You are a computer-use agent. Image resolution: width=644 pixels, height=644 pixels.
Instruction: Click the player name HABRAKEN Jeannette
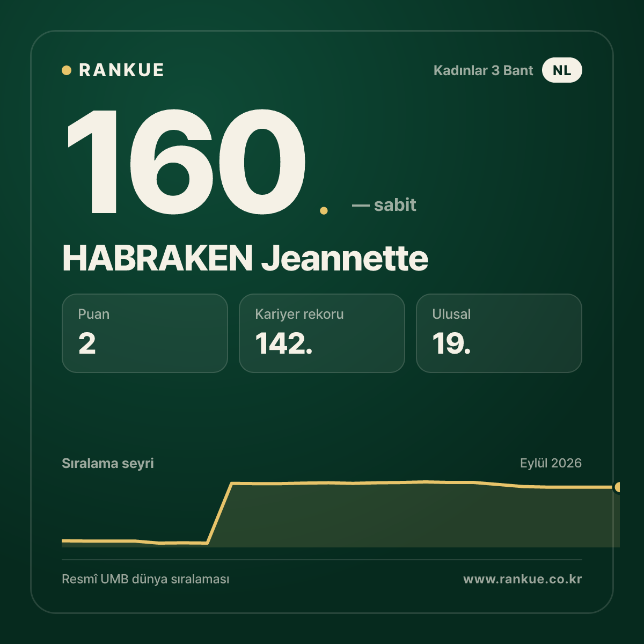(245, 258)
